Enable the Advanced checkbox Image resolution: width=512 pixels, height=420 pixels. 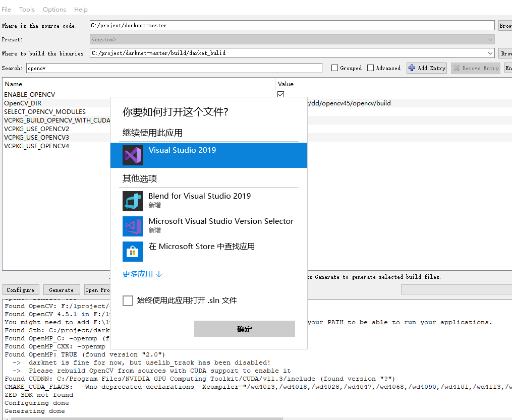coord(370,68)
